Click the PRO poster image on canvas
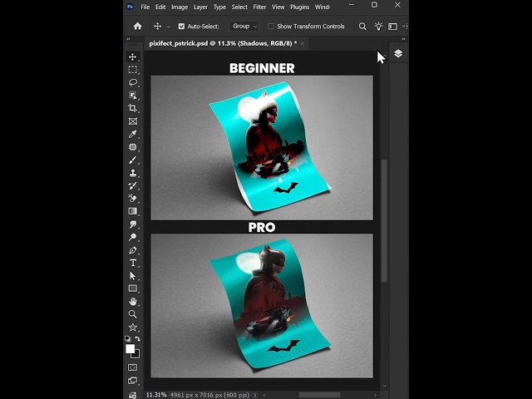532x399 pixels. (x=262, y=306)
